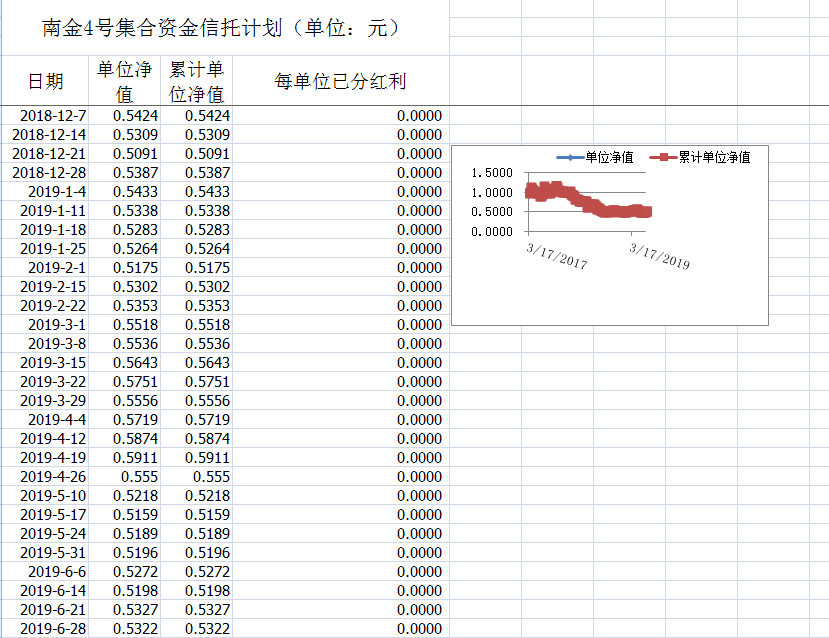This screenshot has height=638, width=829.
Task: Click 单位净值 value in the 2019-3-22 row
Action: (x=124, y=382)
